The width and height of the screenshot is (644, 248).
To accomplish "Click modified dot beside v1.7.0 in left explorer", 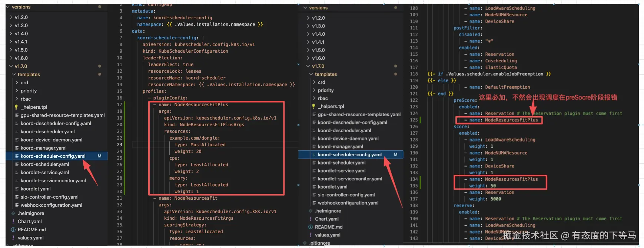I will [100, 66].
